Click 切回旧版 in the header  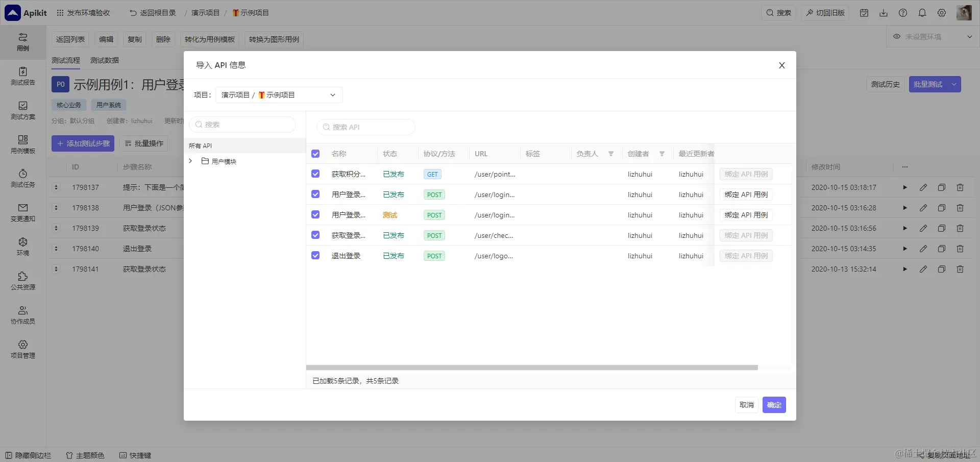[825, 13]
